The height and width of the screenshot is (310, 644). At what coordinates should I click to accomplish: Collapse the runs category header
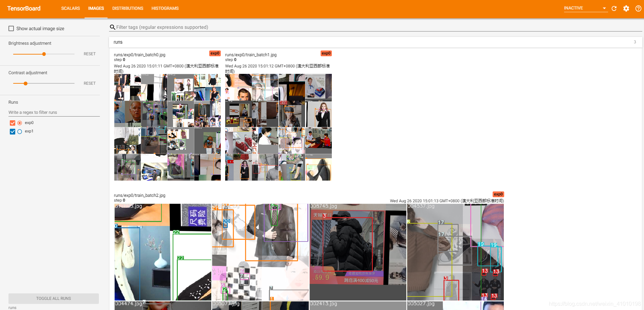point(375,42)
